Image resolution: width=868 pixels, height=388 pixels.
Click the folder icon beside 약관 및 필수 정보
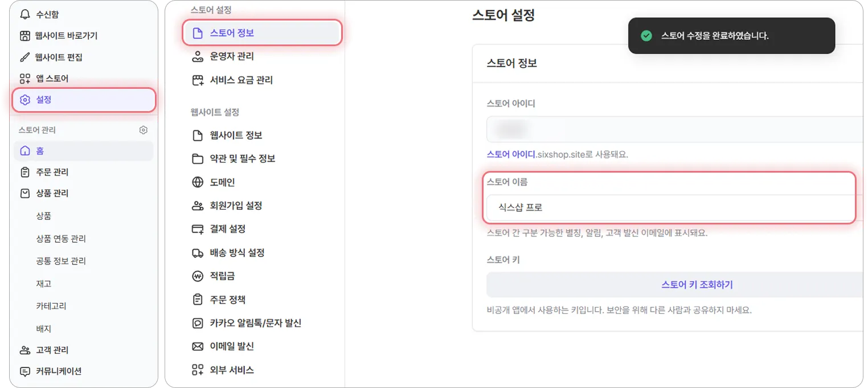(198, 159)
